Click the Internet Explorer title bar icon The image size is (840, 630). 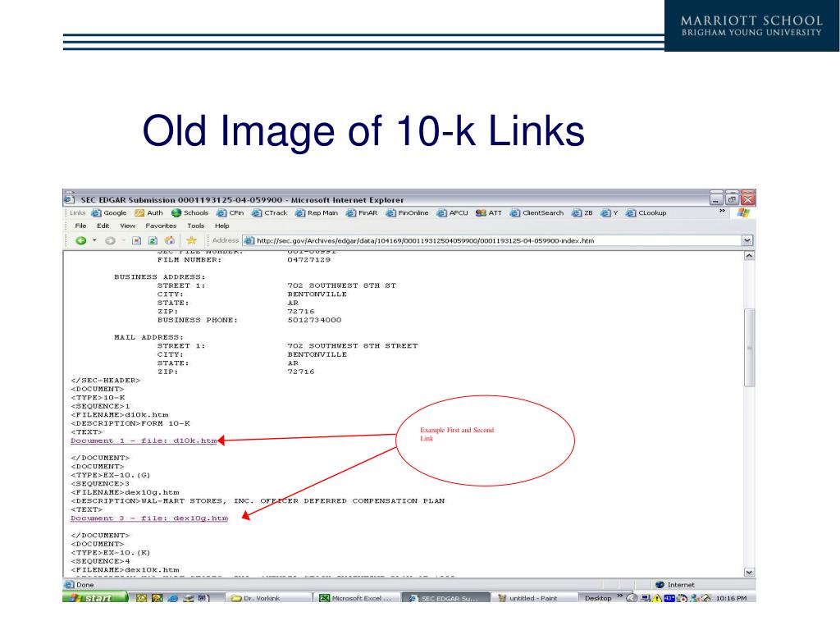(x=69, y=200)
